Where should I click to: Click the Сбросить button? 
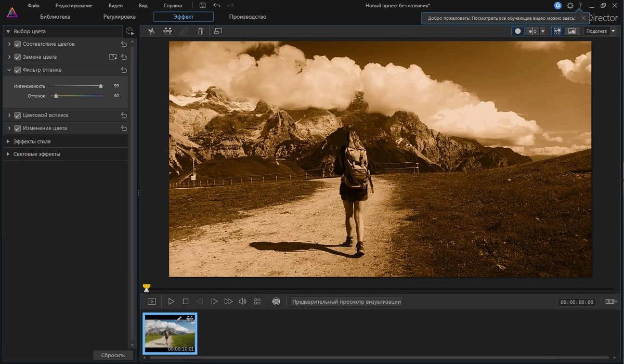tap(113, 355)
